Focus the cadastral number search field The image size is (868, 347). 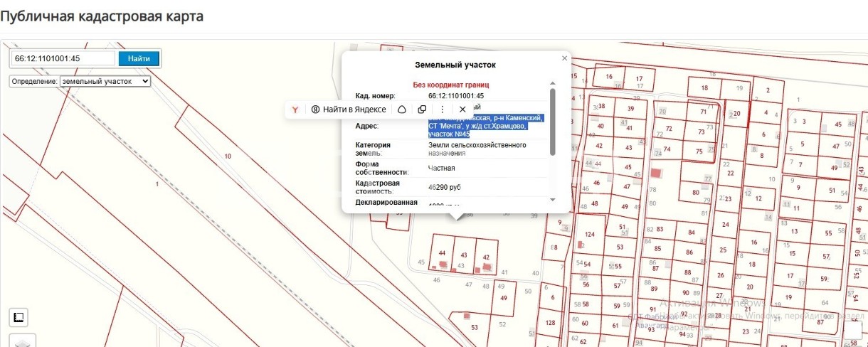pyautogui.click(x=63, y=58)
